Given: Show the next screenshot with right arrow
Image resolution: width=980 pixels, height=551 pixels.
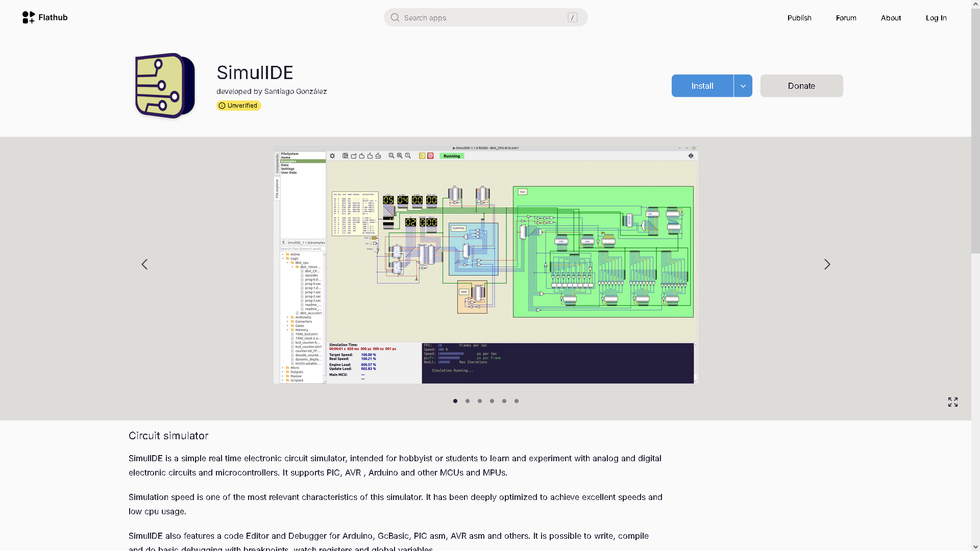Looking at the screenshot, I should [827, 264].
